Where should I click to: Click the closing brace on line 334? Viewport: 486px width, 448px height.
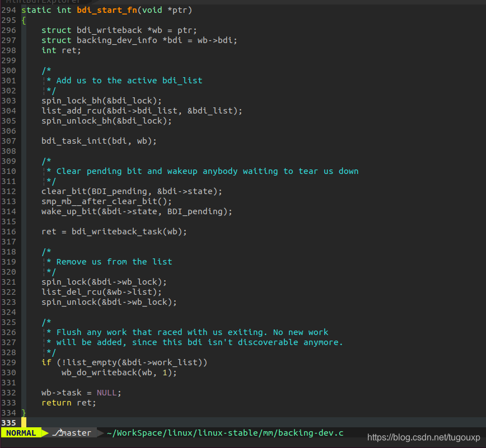24,413
